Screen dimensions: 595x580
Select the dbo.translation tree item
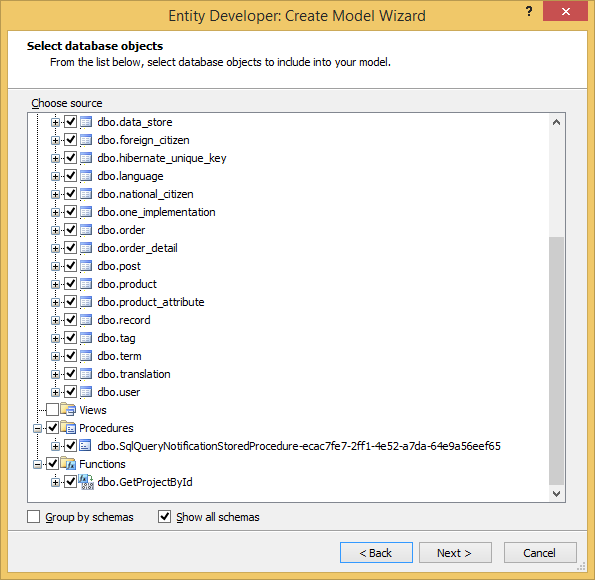[x=134, y=374]
